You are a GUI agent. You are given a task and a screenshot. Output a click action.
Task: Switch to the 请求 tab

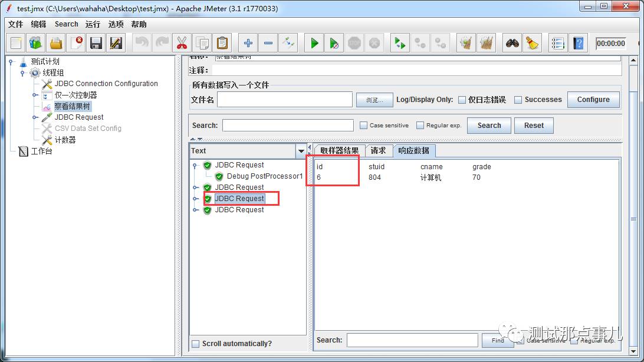(x=378, y=150)
